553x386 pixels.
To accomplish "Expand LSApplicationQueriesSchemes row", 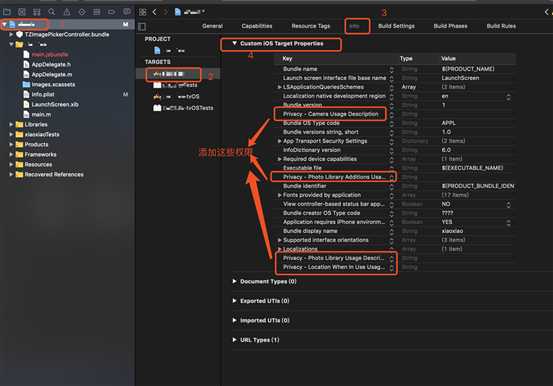I will (279, 87).
